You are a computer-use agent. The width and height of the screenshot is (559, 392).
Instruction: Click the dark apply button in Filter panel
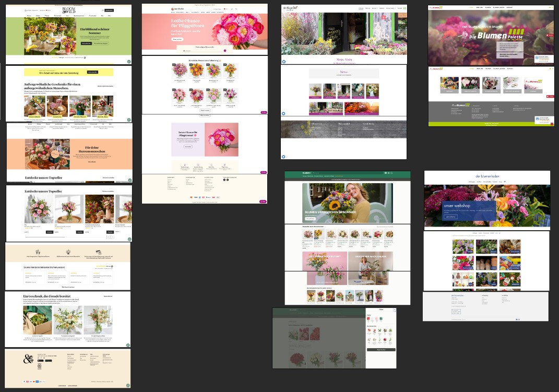[x=380, y=349]
